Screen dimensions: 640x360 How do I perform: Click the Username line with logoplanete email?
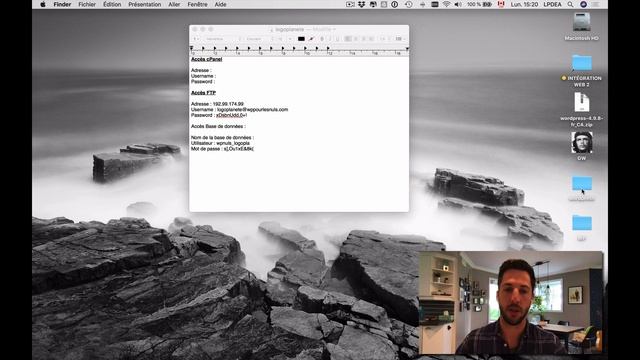[x=239, y=109]
